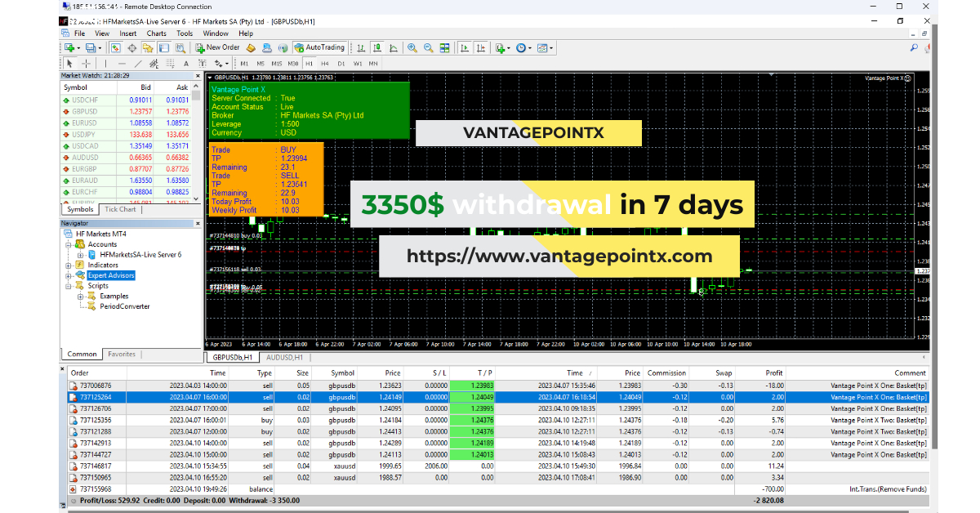
Task: Zoom out on the chart
Action: (429, 47)
